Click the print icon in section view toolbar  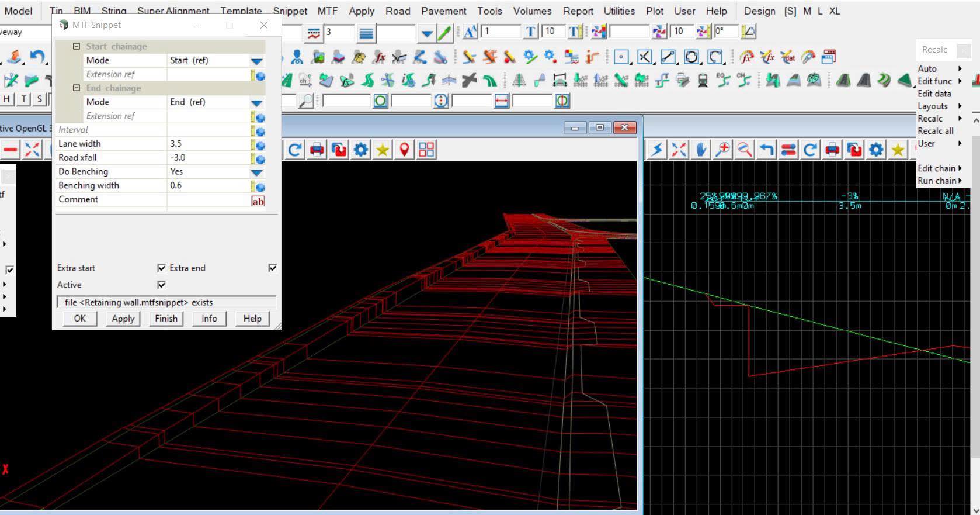coord(832,150)
